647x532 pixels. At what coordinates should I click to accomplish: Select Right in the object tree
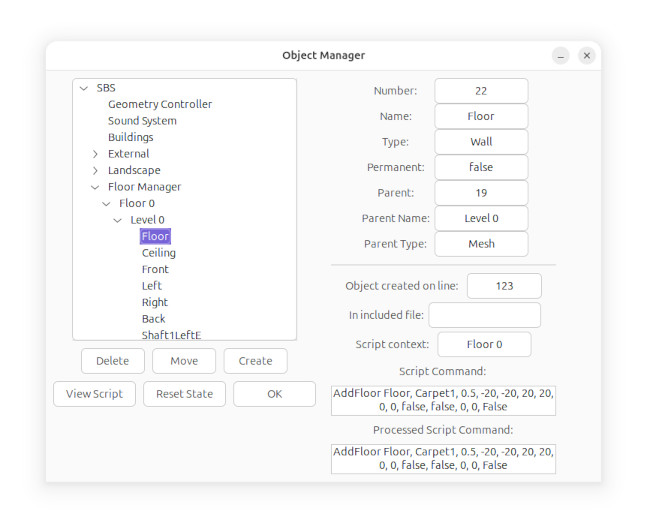pyautogui.click(x=155, y=302)
